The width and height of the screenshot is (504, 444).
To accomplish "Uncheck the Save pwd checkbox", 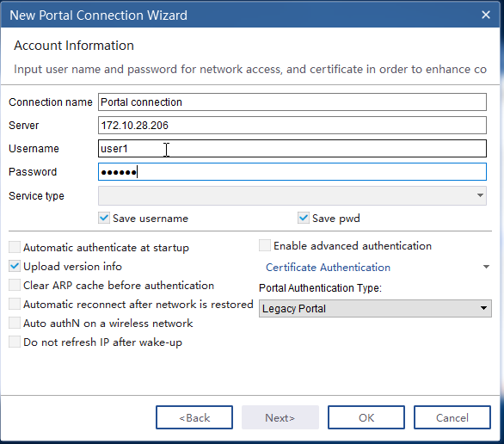I will coord(303,218).
